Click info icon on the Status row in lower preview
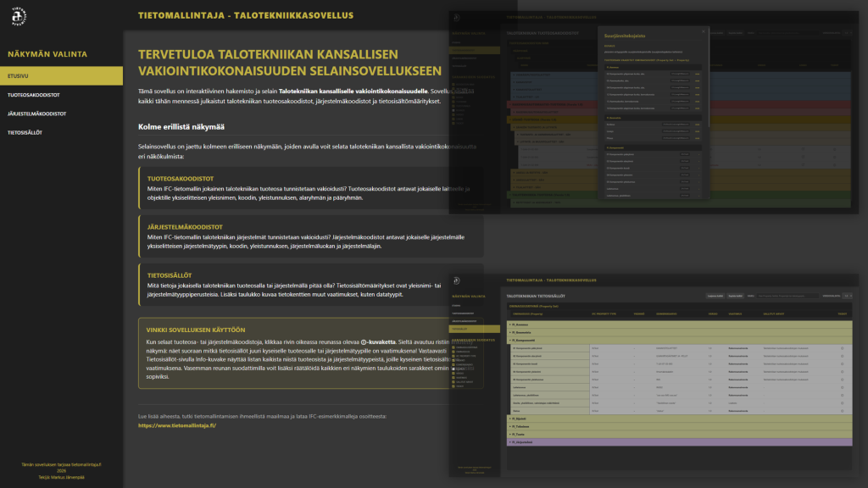This screenshot has width=868, height=488. pyautogui.click(x=842, y=410)
